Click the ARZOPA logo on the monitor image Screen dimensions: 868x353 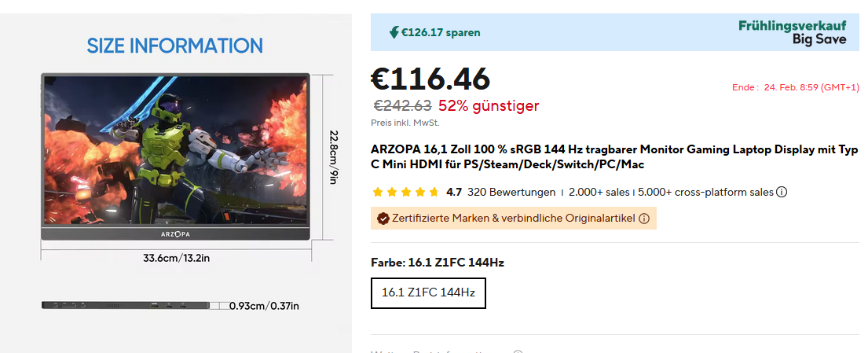(x=176, y=234)
